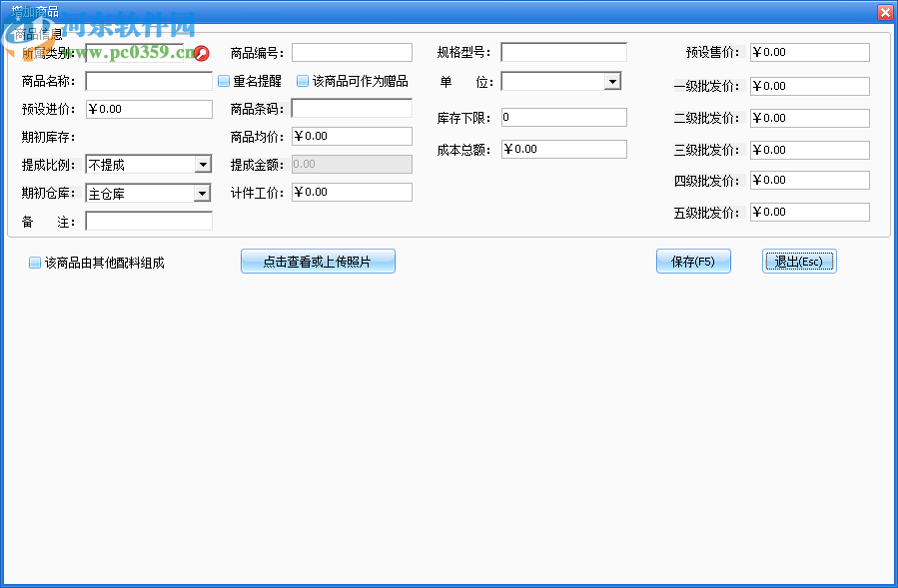This screenshot has height=588, width=898.
Task: Click 点击查看或上传照片 to upload photo
Action: coord(318,260)
